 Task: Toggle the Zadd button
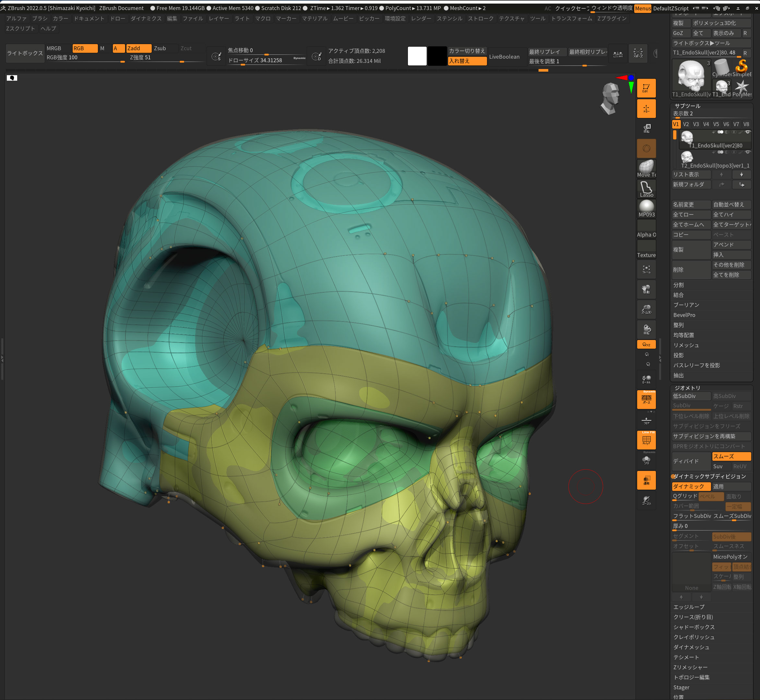tap(139, 49)
